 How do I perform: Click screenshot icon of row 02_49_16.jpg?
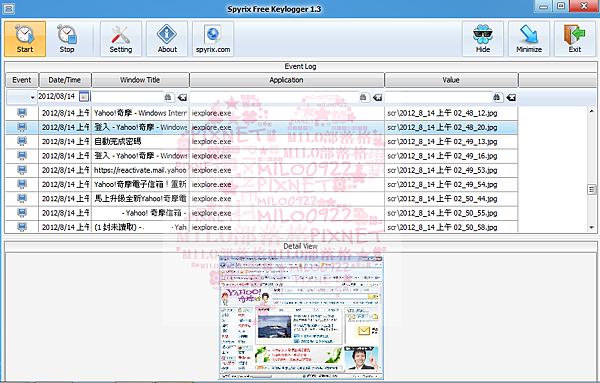22,156
